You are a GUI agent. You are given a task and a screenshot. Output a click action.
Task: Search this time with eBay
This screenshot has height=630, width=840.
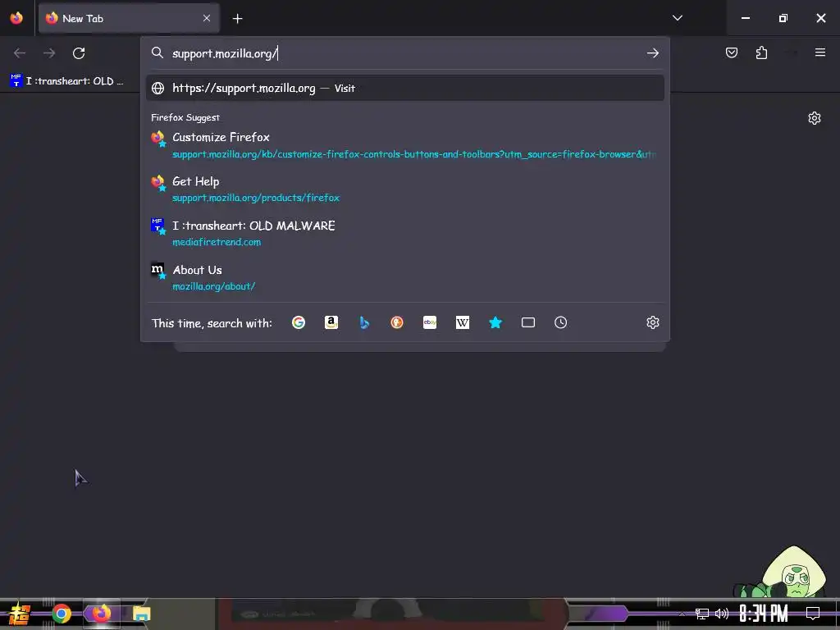pos(430,322)
